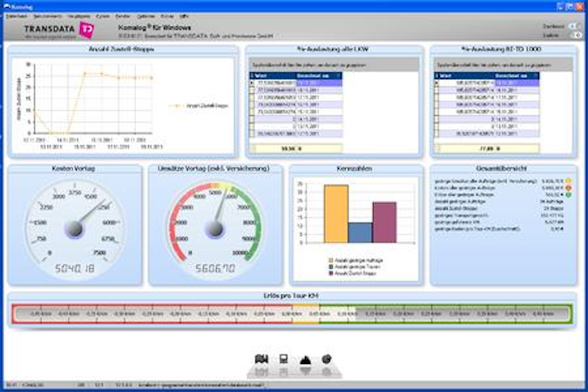Image resolution: width=588 pixels, height=392 pixels.
Task: Click red zone of Erlös pro Tour-KM gauge
Action: [x=152, y=314]
